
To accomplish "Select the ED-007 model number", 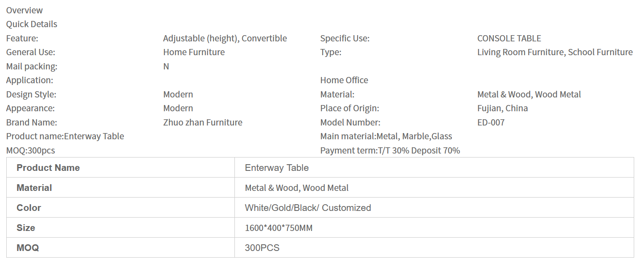I will 491,122.
